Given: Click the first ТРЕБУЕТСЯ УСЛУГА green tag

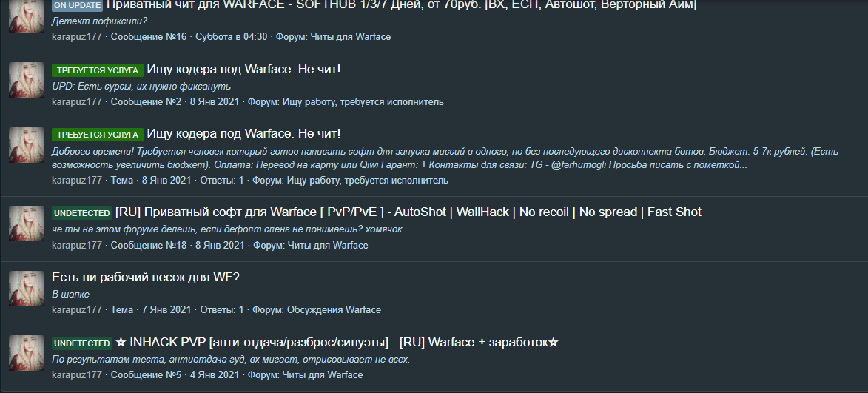Looking at the screenshot, I should [x=98, y=70].
